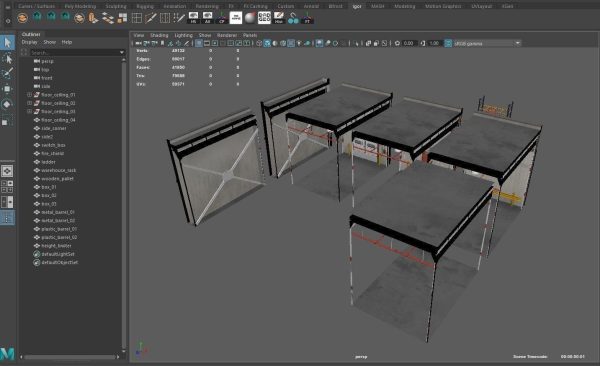Select the arrow Select tool in toolbox
This screenshot has height=366, width=600.
click(7, 42)
